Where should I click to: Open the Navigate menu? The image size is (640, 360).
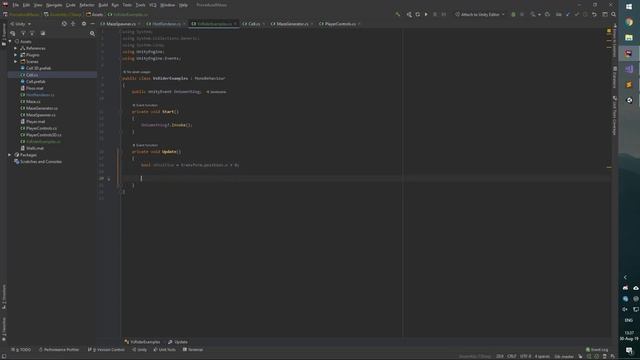click(54, 5)
